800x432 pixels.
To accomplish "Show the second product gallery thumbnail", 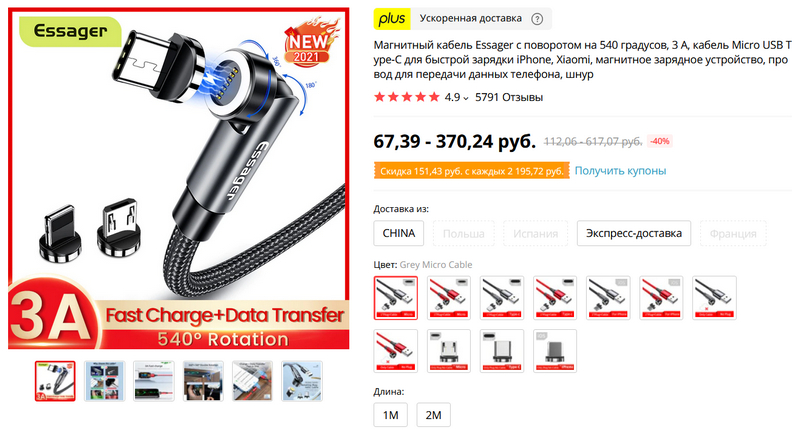I will 105,381.
